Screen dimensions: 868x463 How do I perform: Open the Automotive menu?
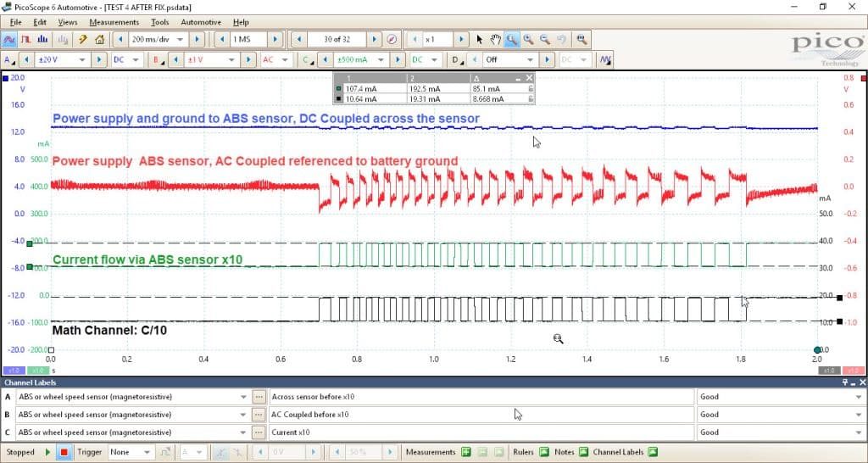click(x=201, y=22)
